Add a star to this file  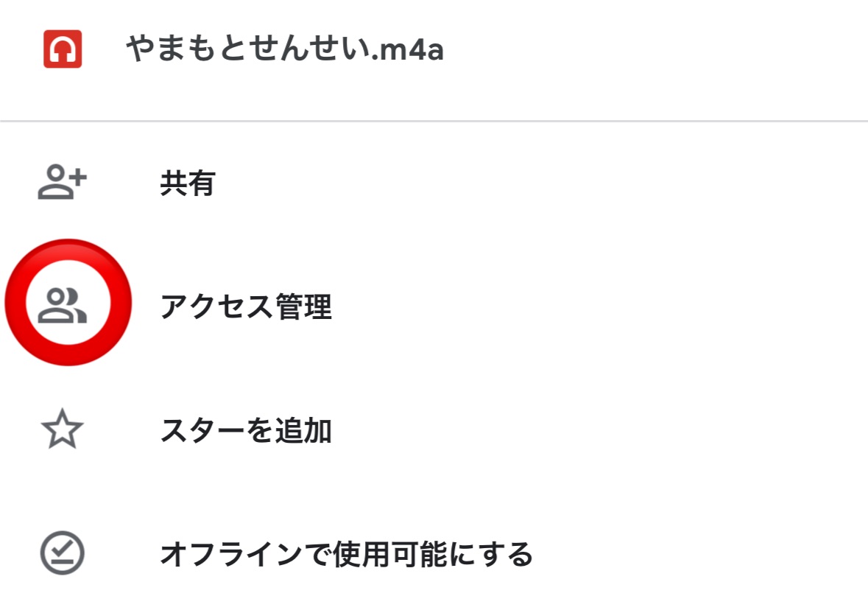(246, 431)
